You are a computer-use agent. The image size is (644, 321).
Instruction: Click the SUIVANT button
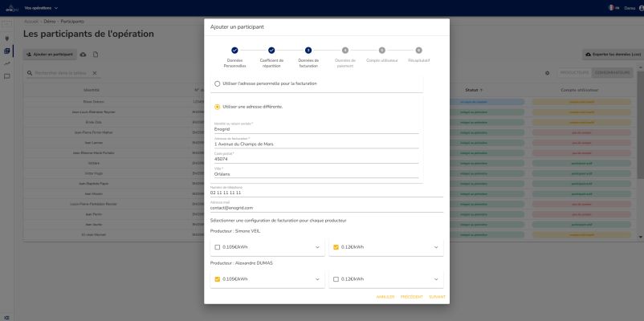(x=437, y=297)
